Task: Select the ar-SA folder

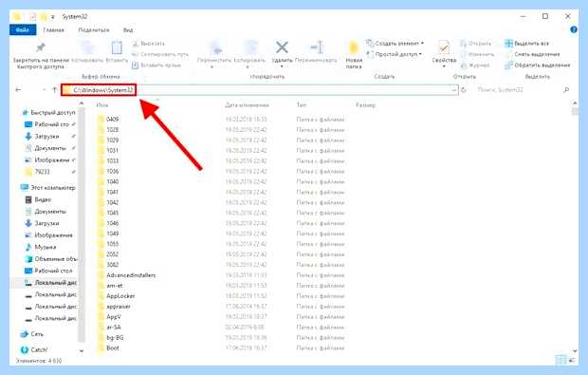Action: 109,327
